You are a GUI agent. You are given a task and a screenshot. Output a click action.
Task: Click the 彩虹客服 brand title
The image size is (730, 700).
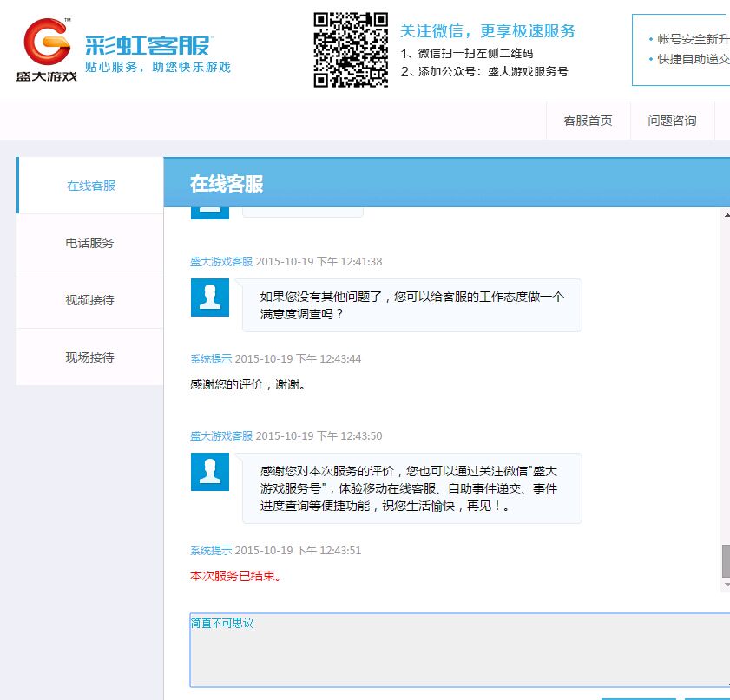tap(148, 45)
